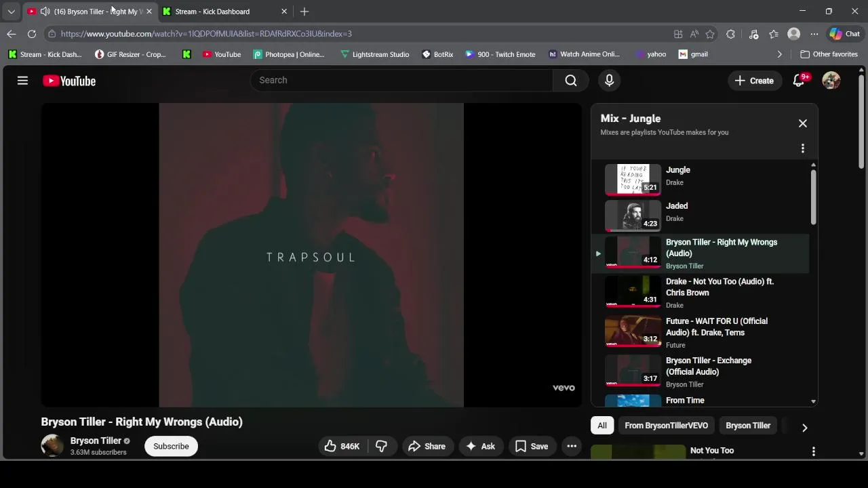Screen dimensions: 868x488
Task: Save the video with Save button
Action: tap(532, 446)
